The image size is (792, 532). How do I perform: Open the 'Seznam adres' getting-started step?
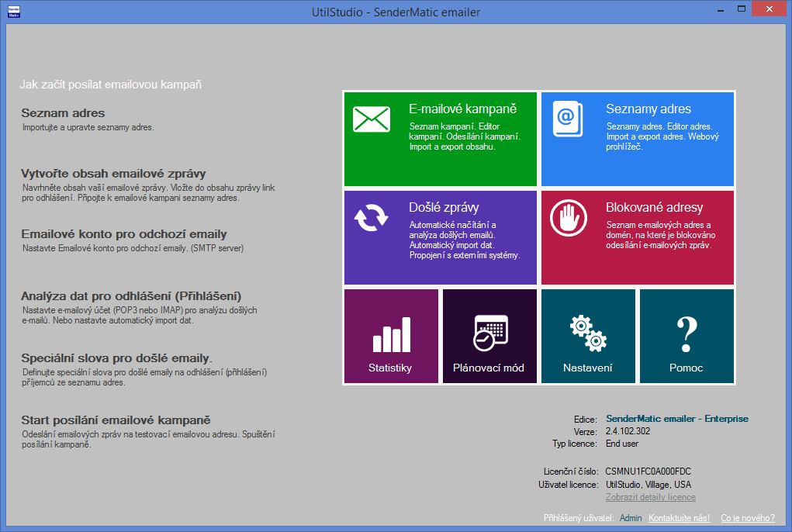[63, 113]
